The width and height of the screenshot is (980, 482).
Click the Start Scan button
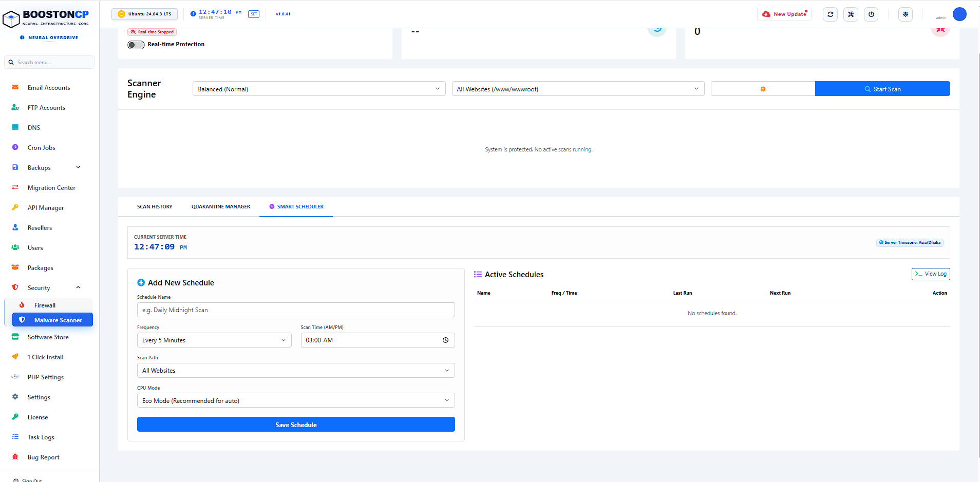point(882,89)
